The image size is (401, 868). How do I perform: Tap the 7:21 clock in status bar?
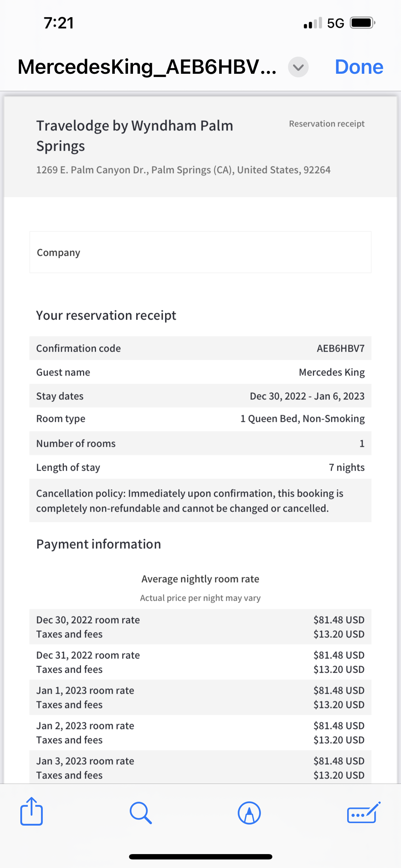click(59, 23)
